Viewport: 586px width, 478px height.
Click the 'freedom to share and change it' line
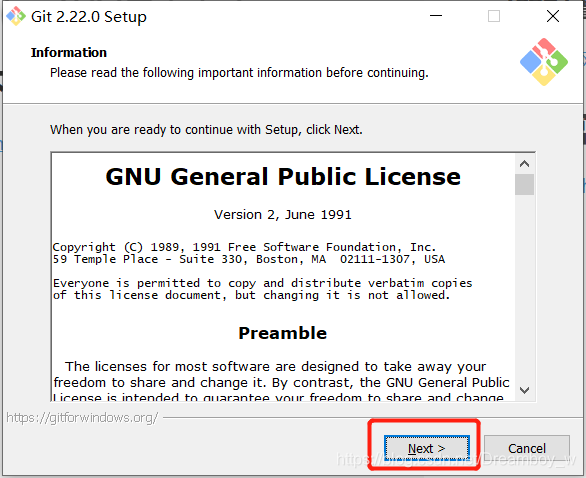(x=281, y=383)
